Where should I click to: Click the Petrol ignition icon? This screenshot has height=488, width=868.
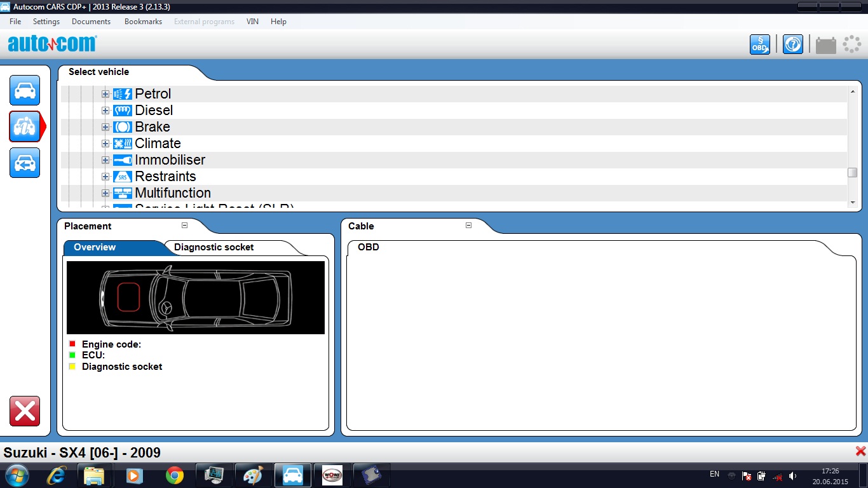coord(123,94)
